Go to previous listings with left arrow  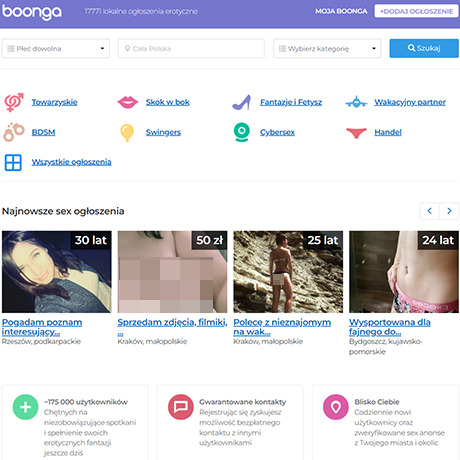click(430, 211)
